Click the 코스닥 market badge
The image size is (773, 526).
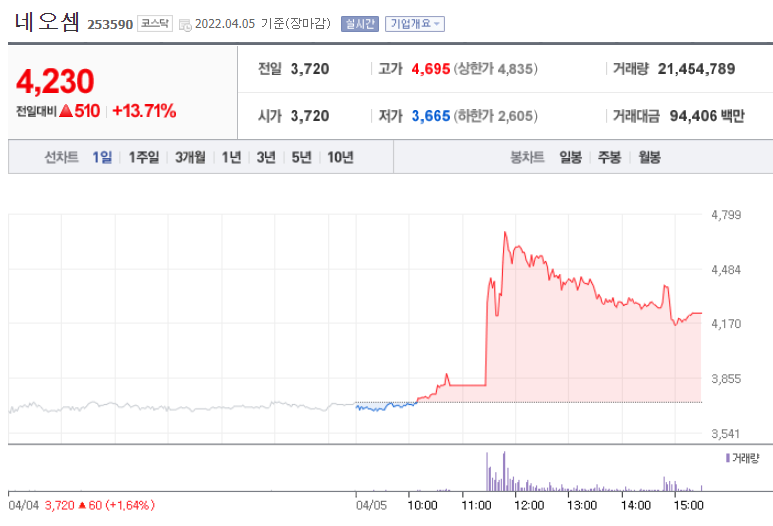click(155, 24)
